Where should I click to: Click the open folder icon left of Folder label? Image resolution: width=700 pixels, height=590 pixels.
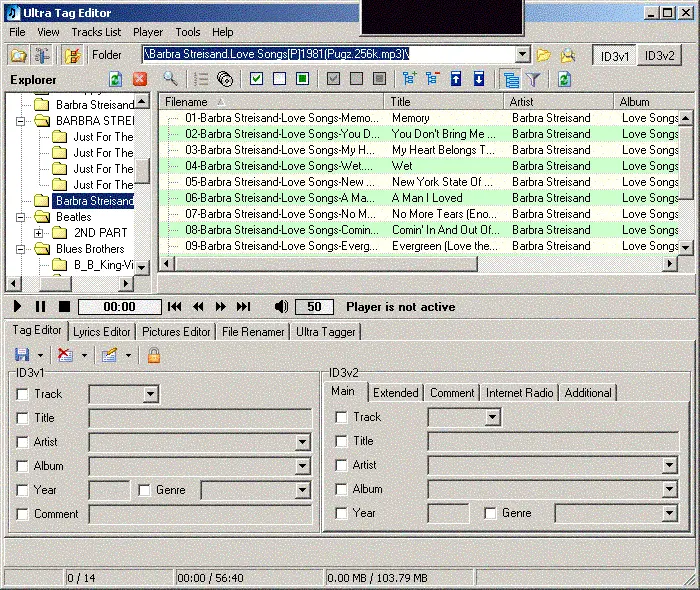pyautogui.click(x=18, y=55)
